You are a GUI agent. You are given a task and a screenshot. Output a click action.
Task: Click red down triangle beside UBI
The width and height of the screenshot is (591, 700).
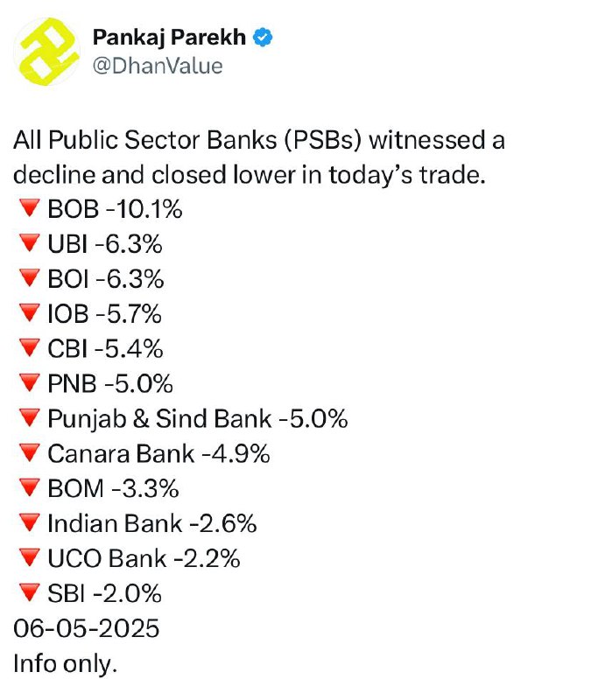(30, 243)
